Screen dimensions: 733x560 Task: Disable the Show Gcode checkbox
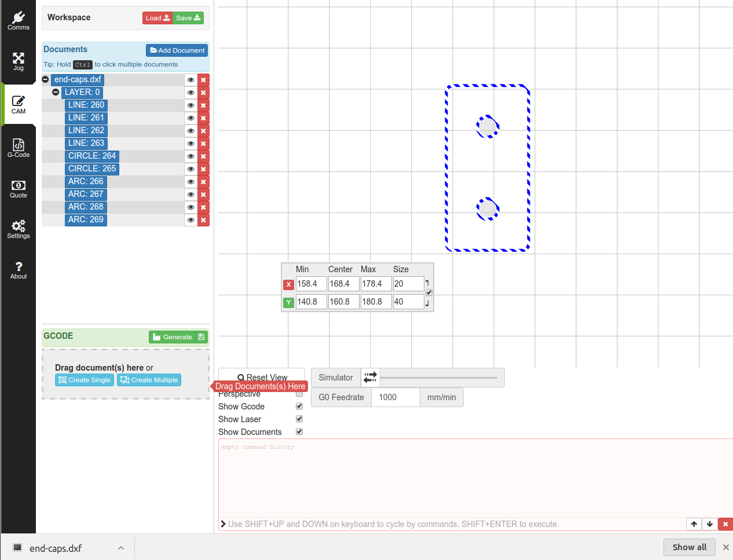click(x=299, y=407)
